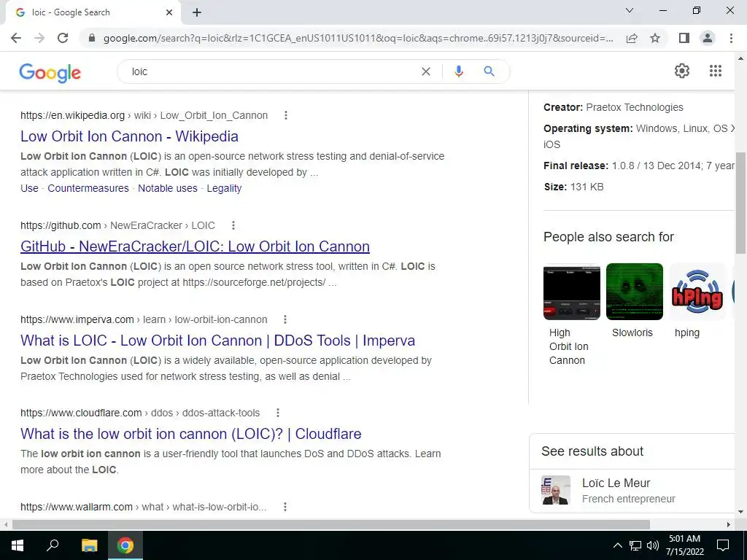Open the network status tray icon
The image size is (747, 560).
635,545
